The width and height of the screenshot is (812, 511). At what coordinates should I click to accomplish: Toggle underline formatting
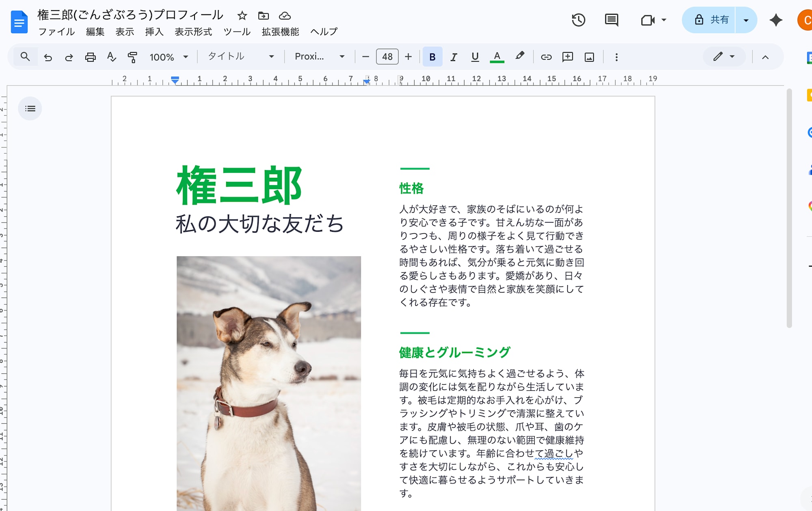(474, 57)
